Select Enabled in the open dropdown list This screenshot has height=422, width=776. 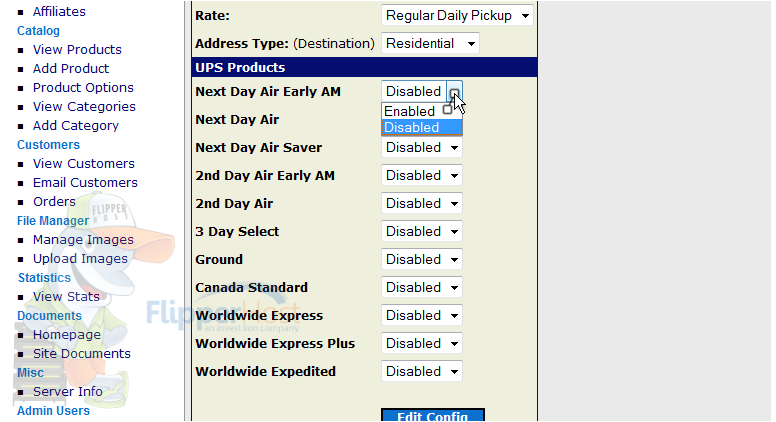tap(422, 111)
